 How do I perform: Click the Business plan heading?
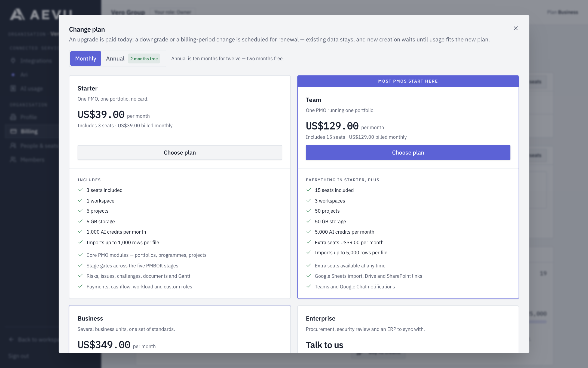90,318
